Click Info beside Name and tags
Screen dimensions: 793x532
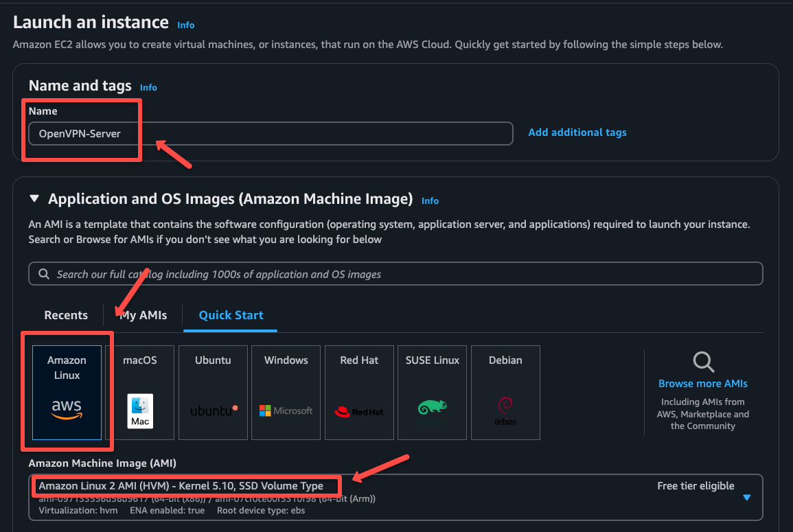click(x=148, y=87)
